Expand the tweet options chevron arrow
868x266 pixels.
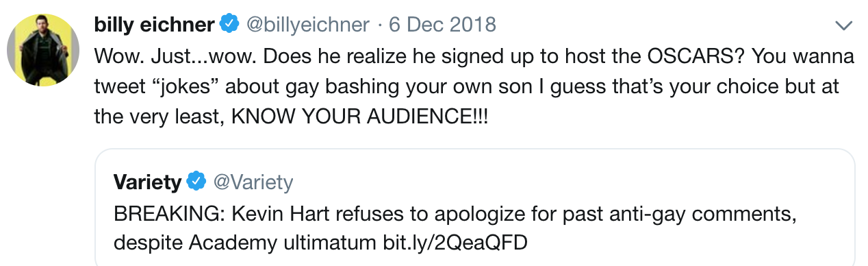844,26
